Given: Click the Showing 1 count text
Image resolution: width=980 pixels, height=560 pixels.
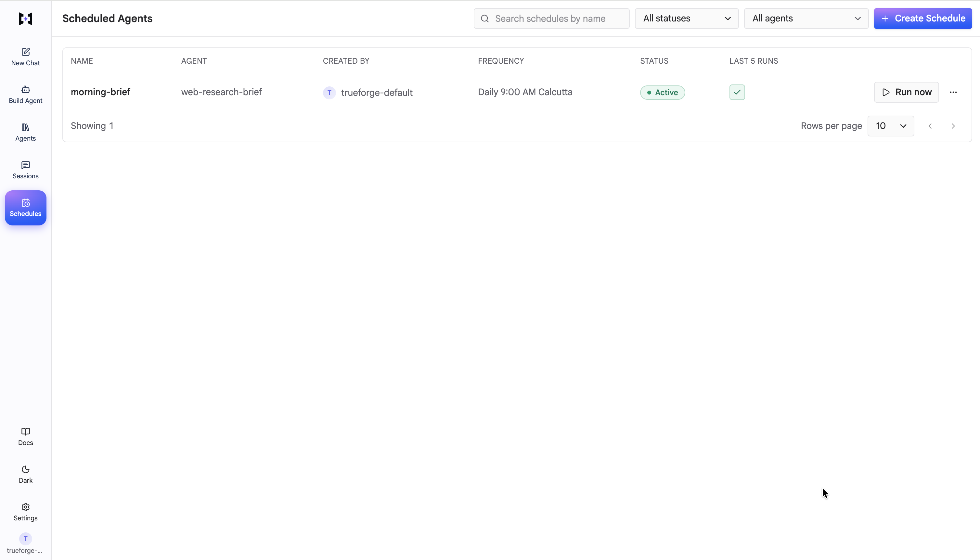Looking at the screenshot, I should 92,126.
